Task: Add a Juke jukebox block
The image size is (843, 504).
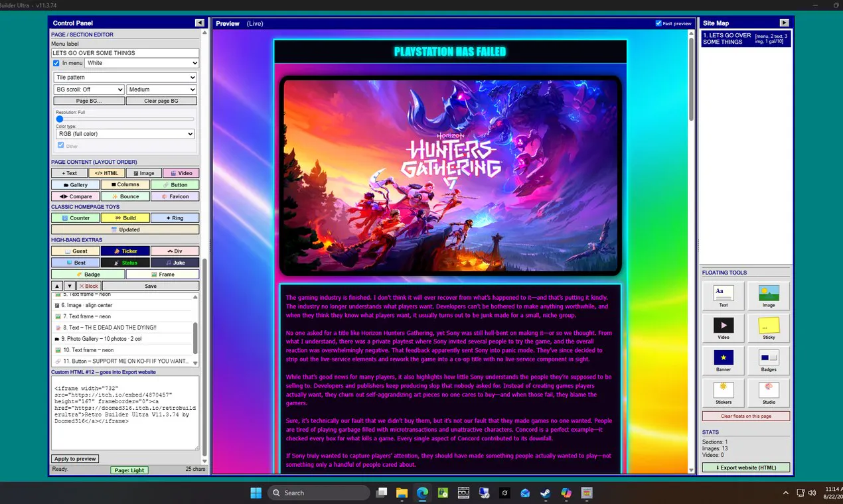Action: 175,263
